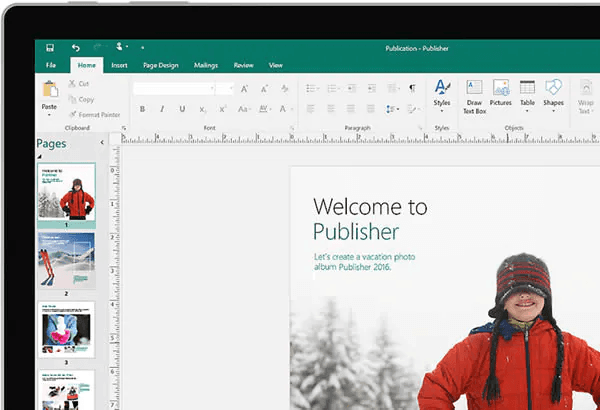This screenshot has width=600, height=410.
Task: Select page 3 thumbnail in Pages pane
Action: coord(67,330)
